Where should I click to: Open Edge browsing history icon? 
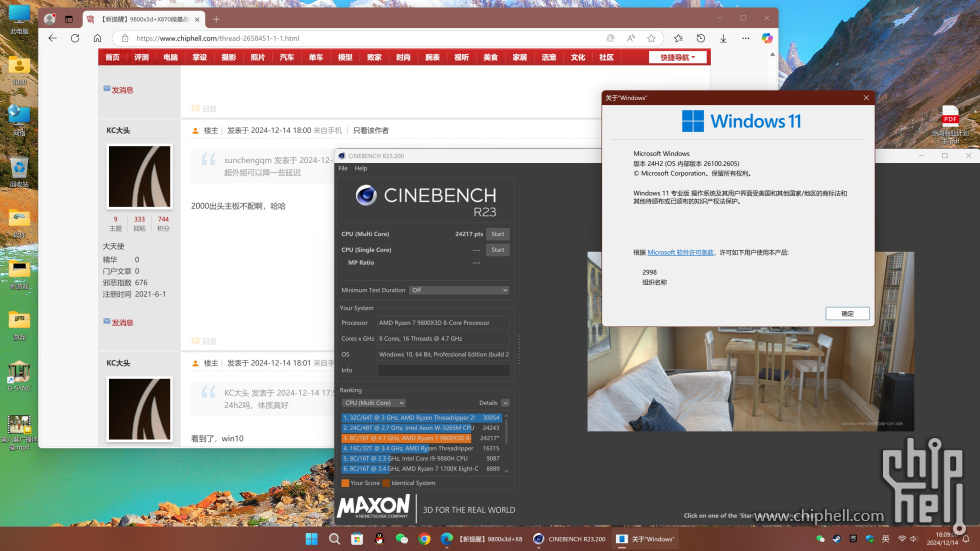coord(701,38)
